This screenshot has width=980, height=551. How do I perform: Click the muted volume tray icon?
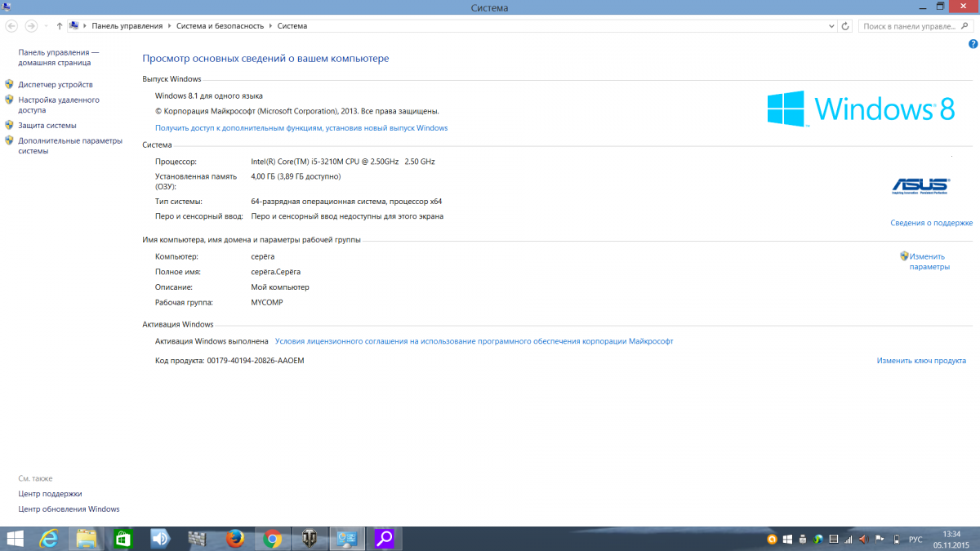click(863, 540)
